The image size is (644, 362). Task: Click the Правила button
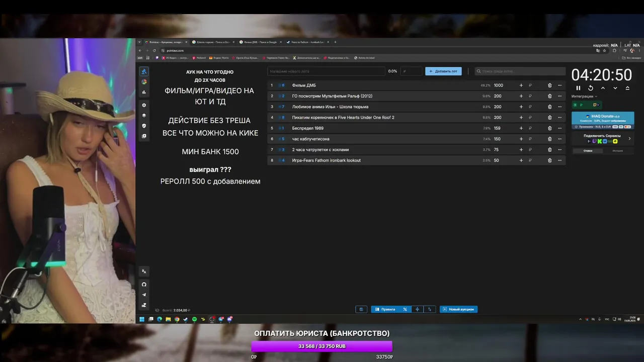(385, 309)
